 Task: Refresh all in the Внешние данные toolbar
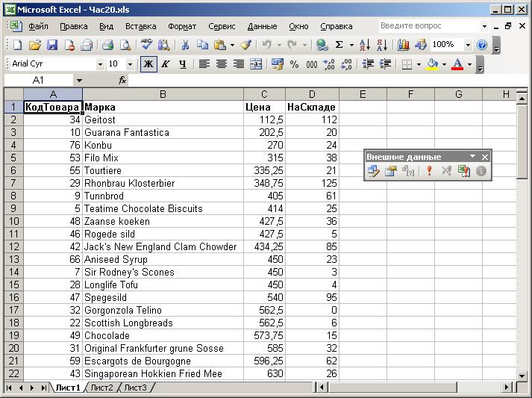(x=464, y=171)
